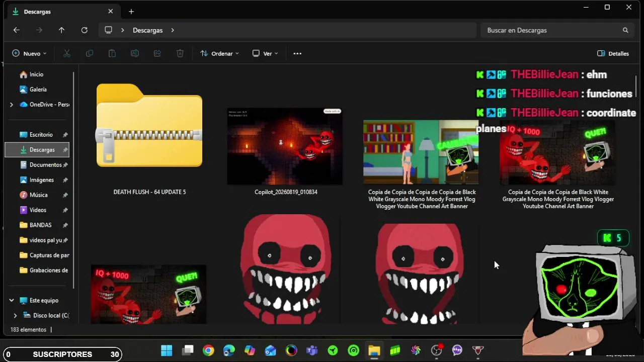The image size is (644, 362).
Task: Cut the selected item with scissors icon
Action: (66, 53)
